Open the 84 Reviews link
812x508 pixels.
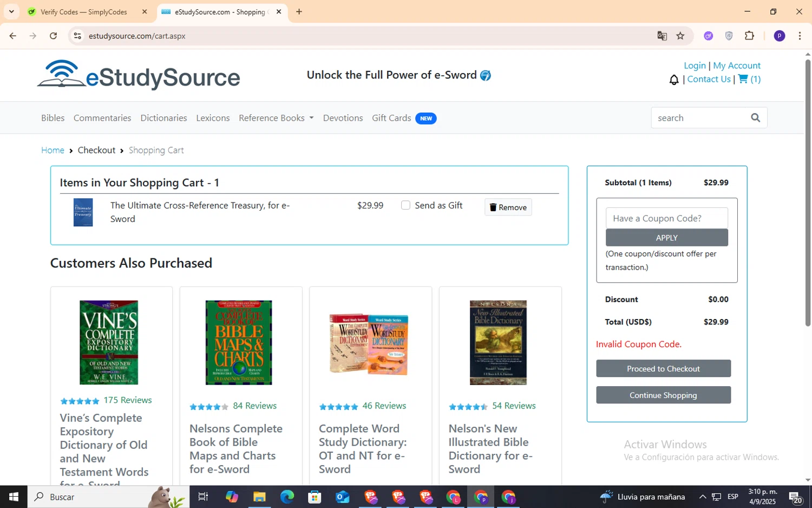[x=255, y=406]
